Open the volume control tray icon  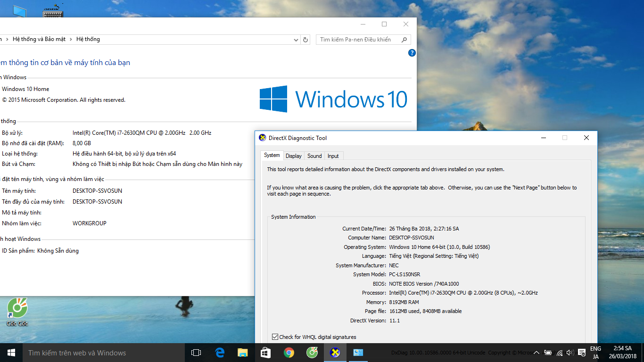(570, 353)
